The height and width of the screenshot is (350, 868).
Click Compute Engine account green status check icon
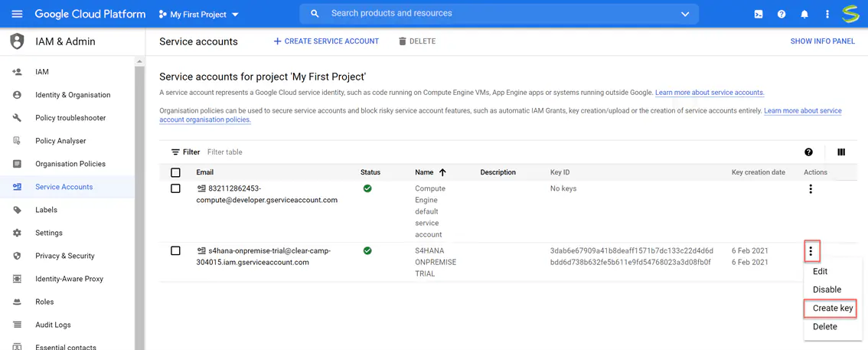click(367, 188)
